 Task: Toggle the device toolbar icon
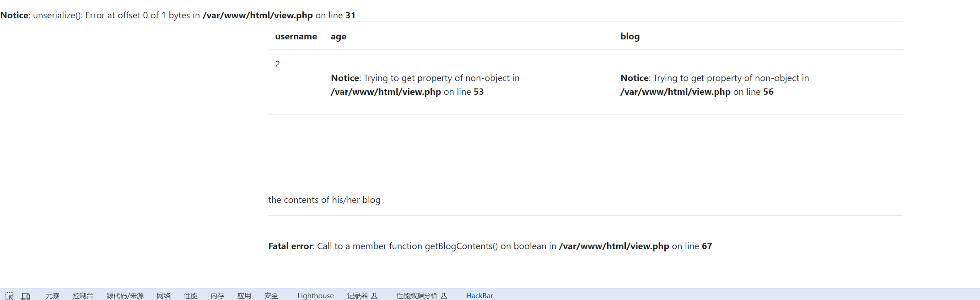(x=26, y=296)
